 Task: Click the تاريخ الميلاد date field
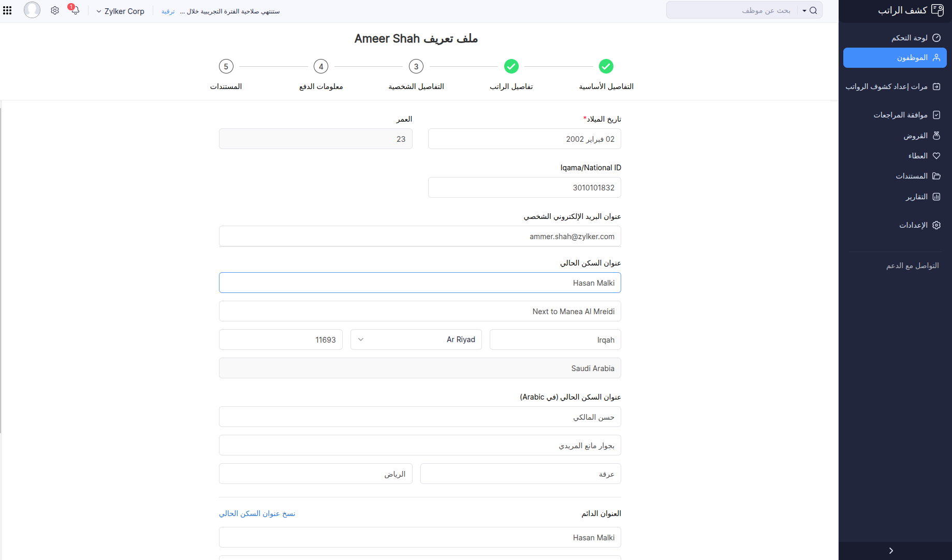pos(524,138)
